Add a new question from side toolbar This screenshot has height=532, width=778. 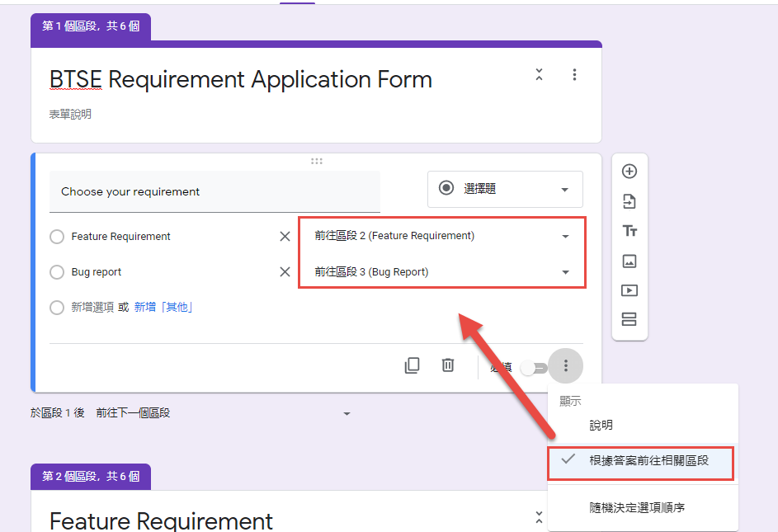629,172
